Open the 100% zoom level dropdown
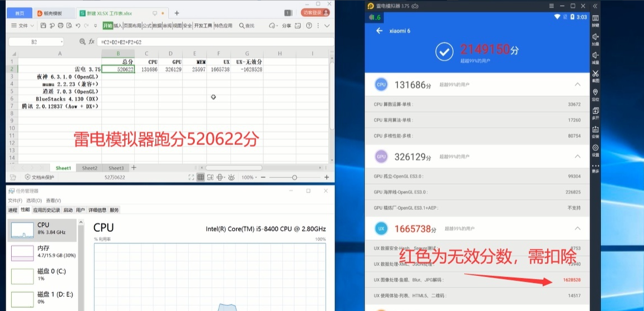Image resolution: width=644 pixels, height=311 pixels. point(249,177)
